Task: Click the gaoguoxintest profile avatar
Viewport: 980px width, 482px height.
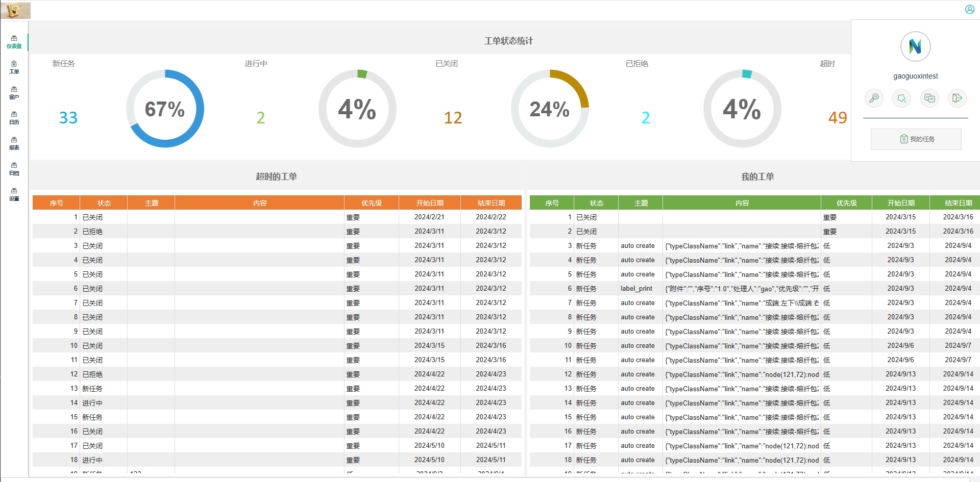Action: point(915,47)
